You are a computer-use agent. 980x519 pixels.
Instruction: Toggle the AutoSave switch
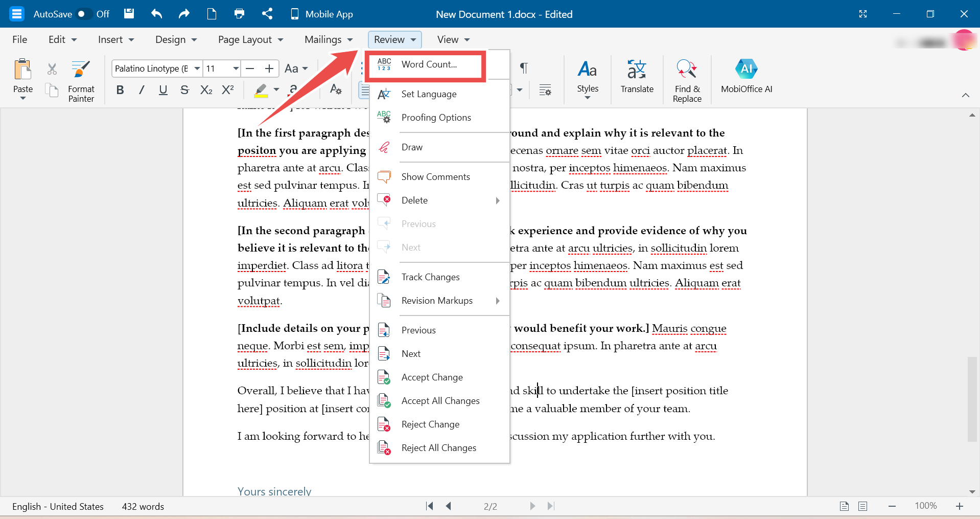coord(84,14)
